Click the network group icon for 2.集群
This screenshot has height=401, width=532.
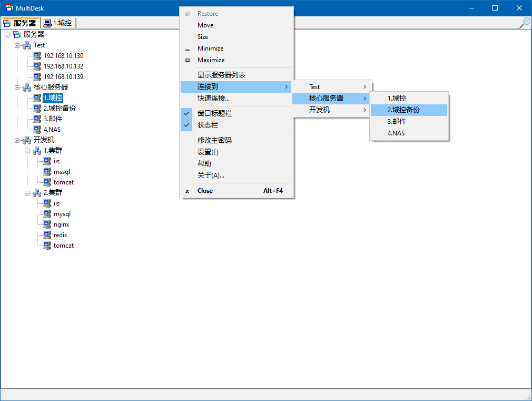pos(37,193)
